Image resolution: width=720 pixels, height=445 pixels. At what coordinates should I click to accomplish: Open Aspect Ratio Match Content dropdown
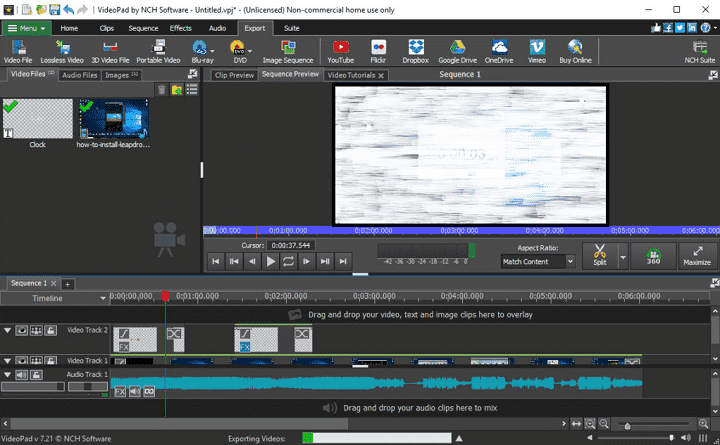click(538, 261)
